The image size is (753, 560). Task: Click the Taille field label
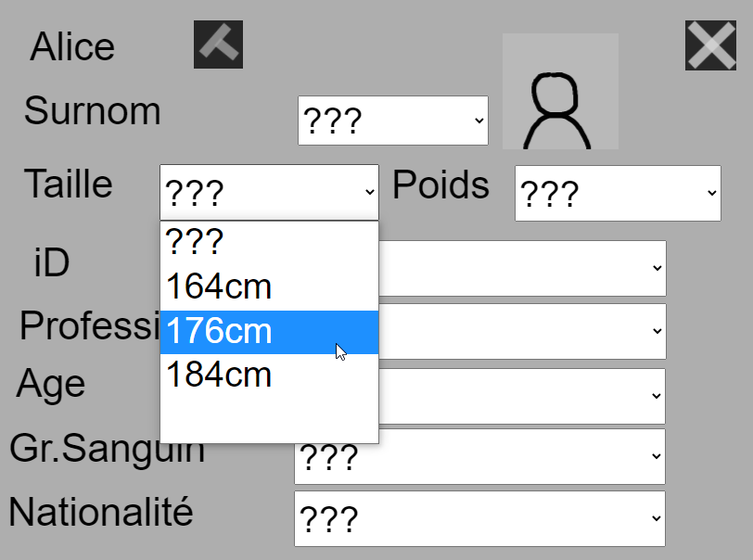(70, 185)
